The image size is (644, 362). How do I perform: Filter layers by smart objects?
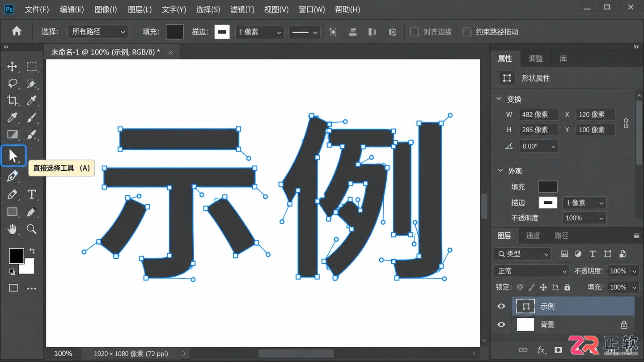[x=622, y=254]
